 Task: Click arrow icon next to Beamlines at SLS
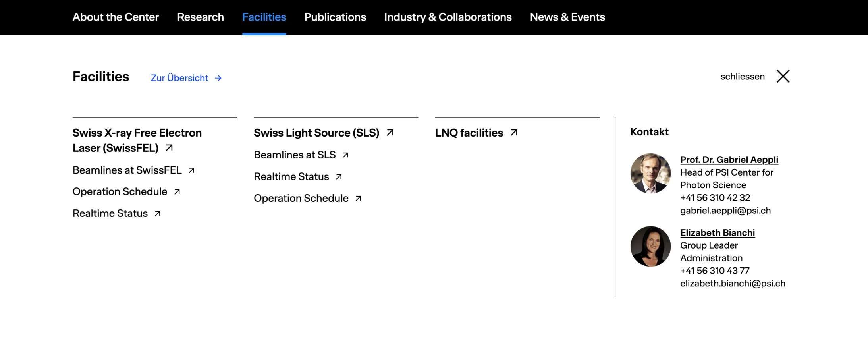(345, 155)
